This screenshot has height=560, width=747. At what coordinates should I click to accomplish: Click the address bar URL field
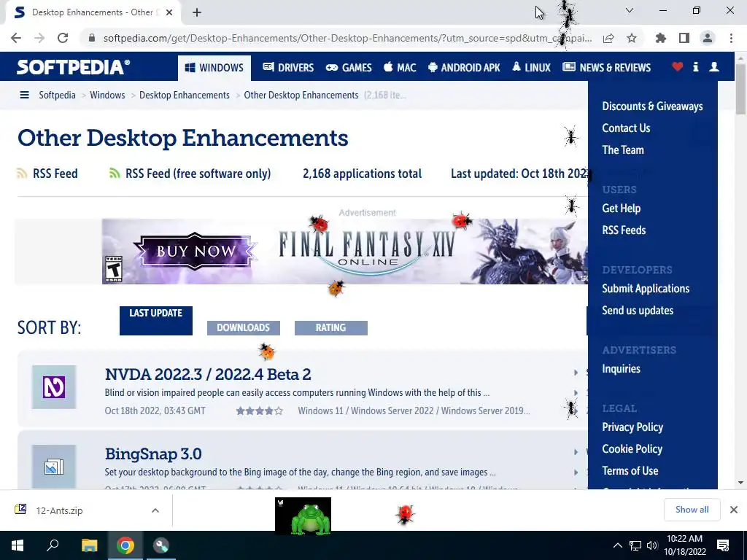[347, 38]
